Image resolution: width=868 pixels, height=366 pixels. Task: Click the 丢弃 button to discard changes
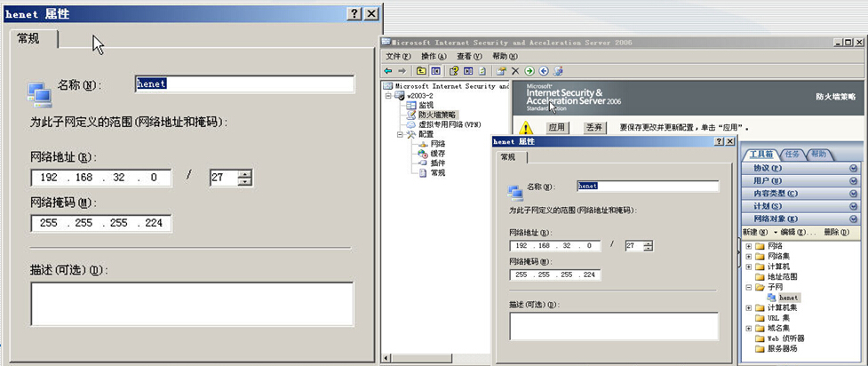point(593,128)
